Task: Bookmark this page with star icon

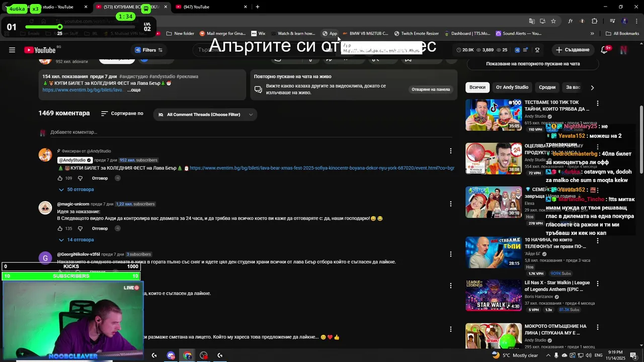Action: (x=553, y=21)
